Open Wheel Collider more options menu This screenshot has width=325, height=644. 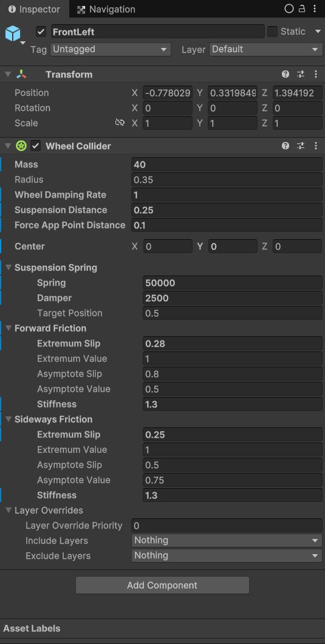[315, 146]
